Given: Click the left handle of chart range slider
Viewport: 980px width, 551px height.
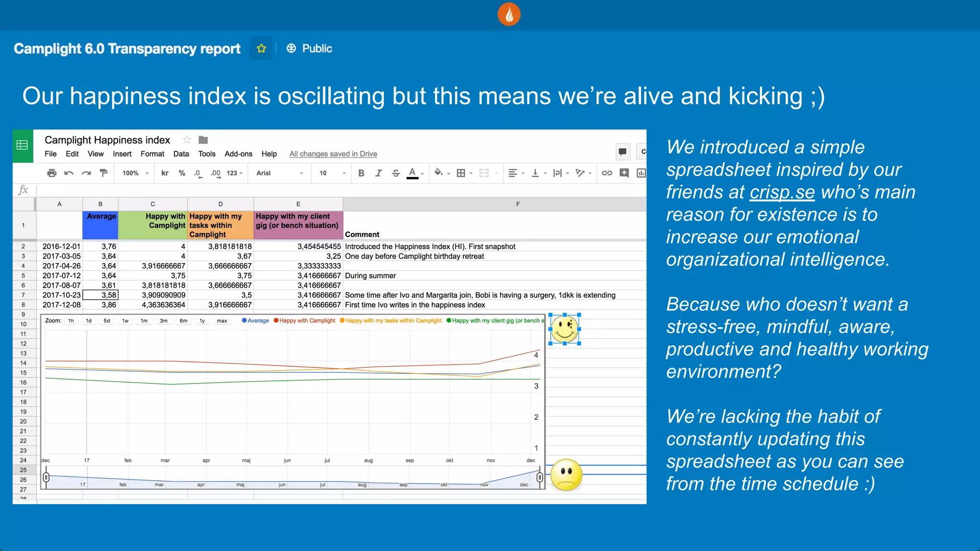Looking at the screenshot, I should click(46, 477).
